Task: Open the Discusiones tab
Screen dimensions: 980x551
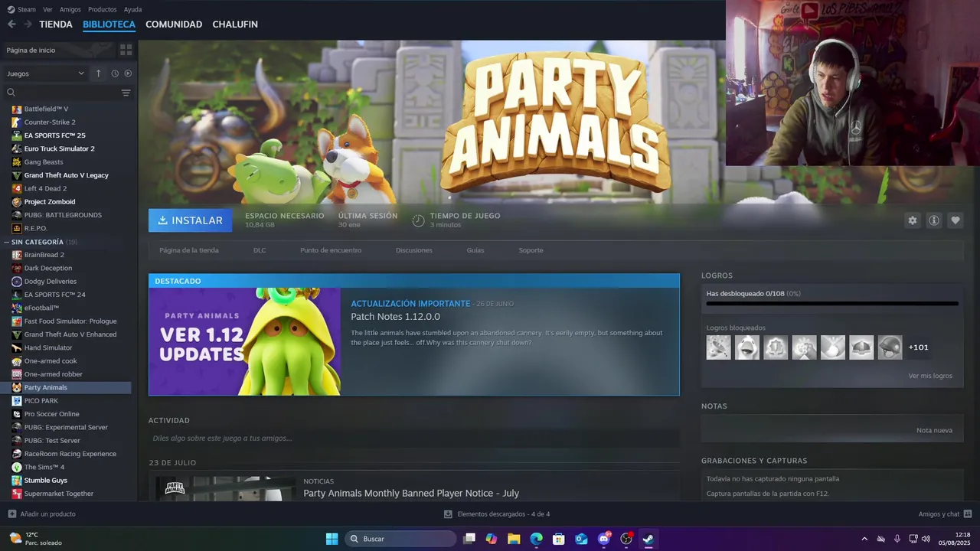Action: click(x=414, y=250)
